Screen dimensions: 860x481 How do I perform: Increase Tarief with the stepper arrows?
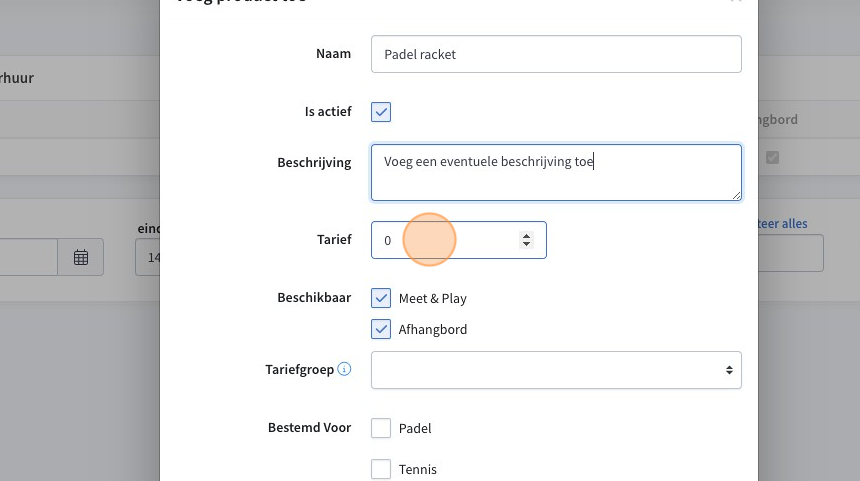coord(527,236)
